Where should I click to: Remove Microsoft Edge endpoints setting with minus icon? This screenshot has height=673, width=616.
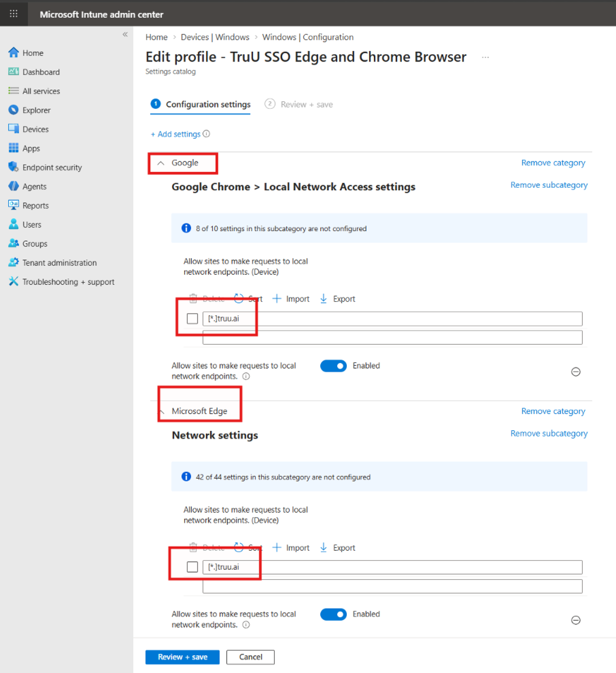(576, 620)
